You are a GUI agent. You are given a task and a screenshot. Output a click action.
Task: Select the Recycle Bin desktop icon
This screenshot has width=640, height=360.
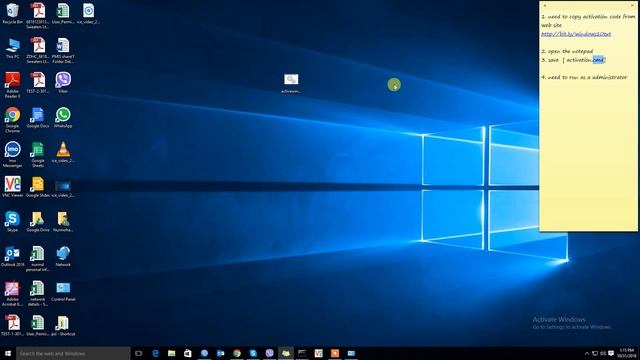tap(12, 13)
